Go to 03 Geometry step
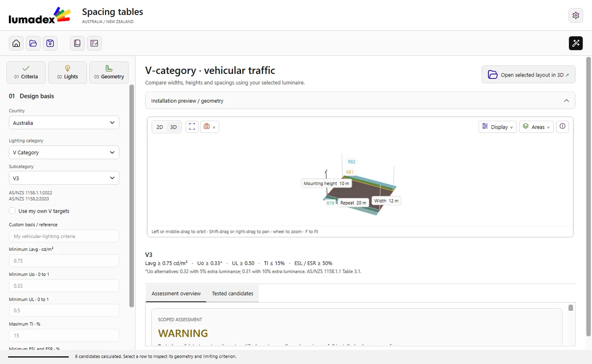The width and height of the screenshot is (592, 364). pyautogui.click(x=109, y=72)
